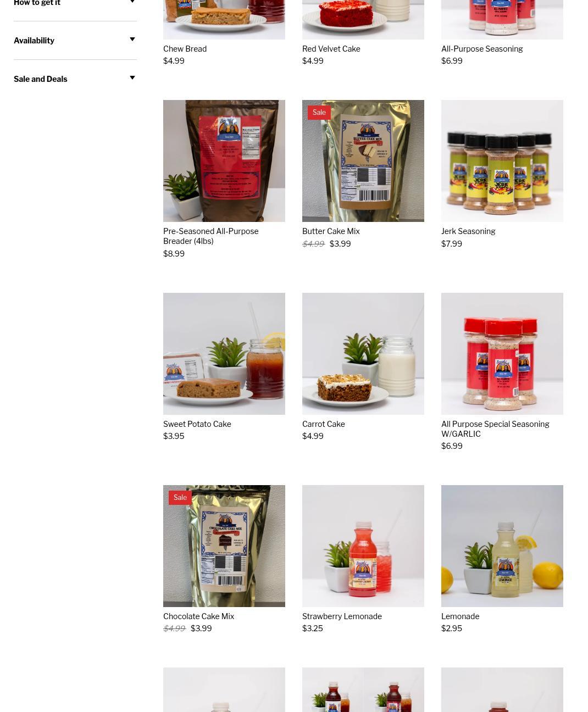
Task: Expand the Availability filter arrow
Action: pyautogui.click(x=132, y=40)
